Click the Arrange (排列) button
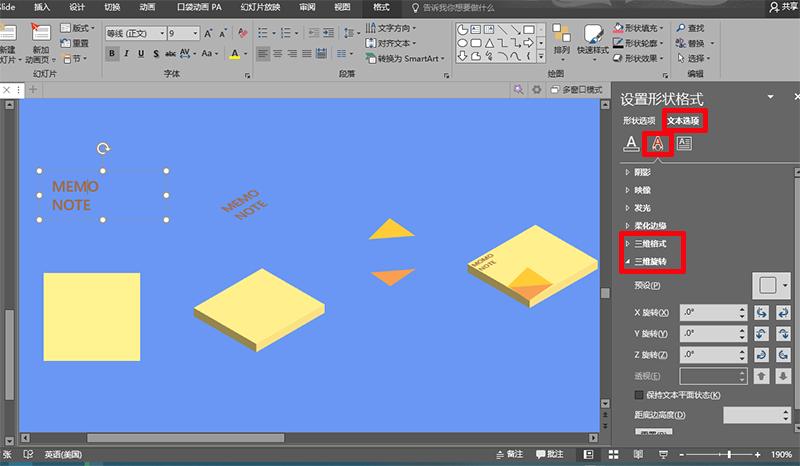 [x=561, y=42]
